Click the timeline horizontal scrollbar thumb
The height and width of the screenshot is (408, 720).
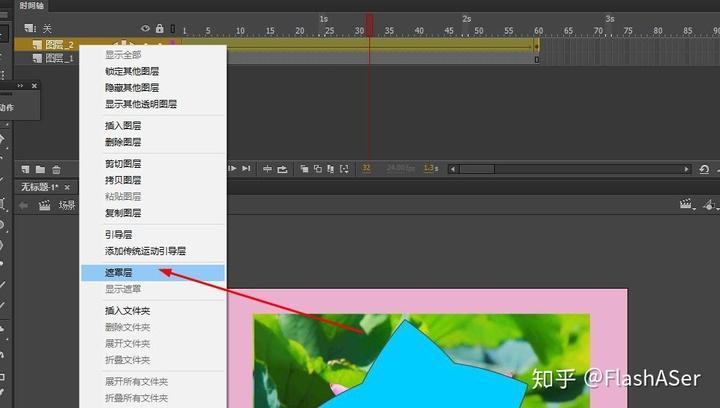point(477,169)
